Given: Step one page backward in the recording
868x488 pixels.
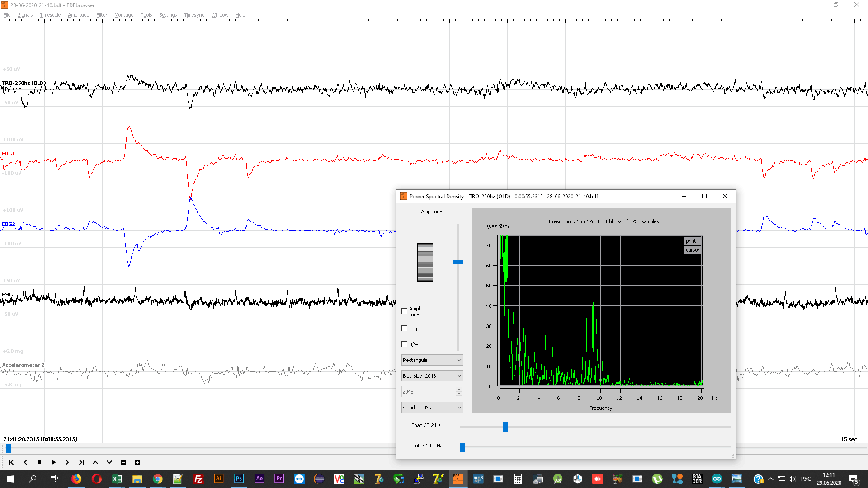Looking at the screenshot, I should click(x=26, y=462).
